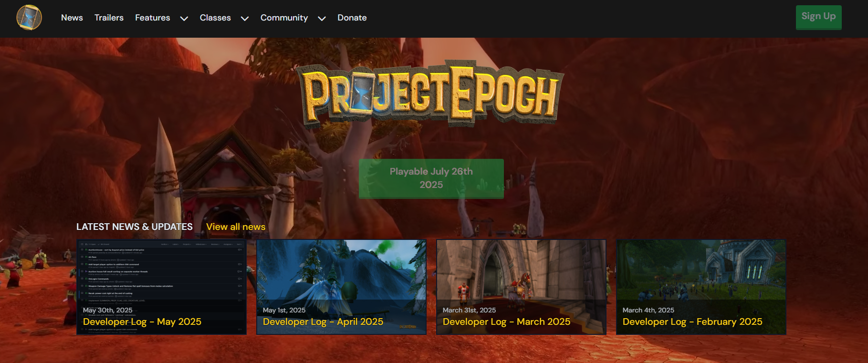Click the green Sign Up button
868x363 pixels.
point(819,17)
